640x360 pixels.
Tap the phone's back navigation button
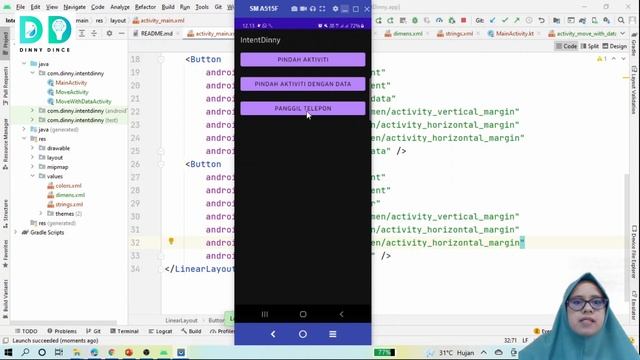[341, 314]
